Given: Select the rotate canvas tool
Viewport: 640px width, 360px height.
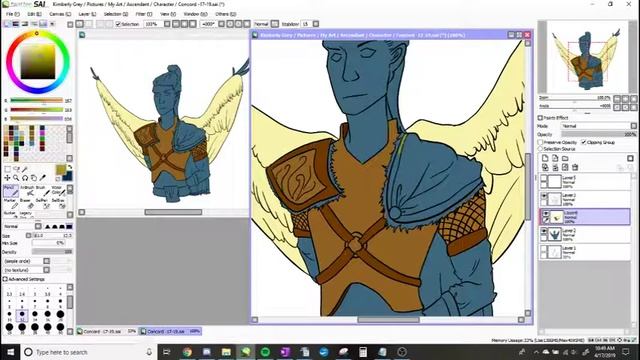Looking at the screenshot, I should coord(25,178).
